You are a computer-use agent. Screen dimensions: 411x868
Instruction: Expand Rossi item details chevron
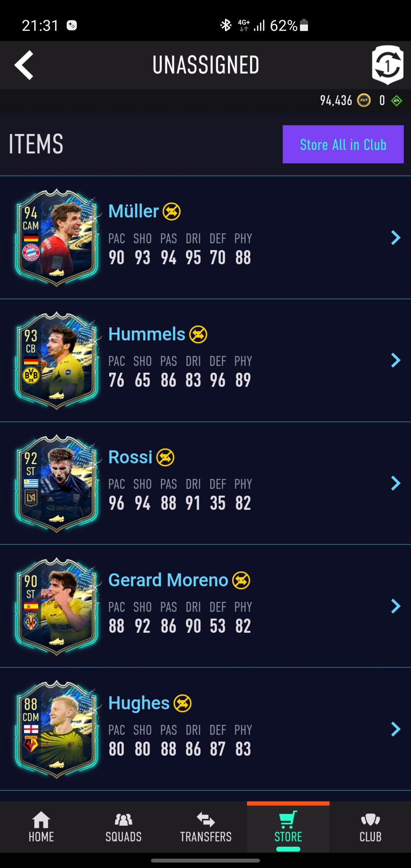click(x=396, y=483)
